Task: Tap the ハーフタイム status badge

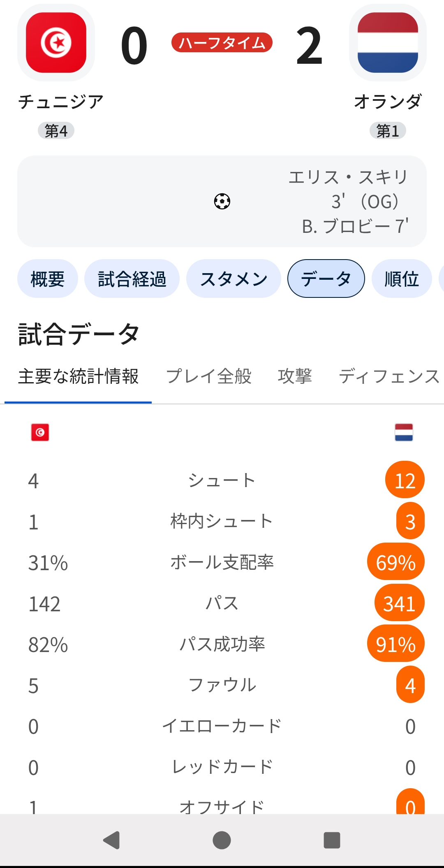Action: (x=222, y=42)
